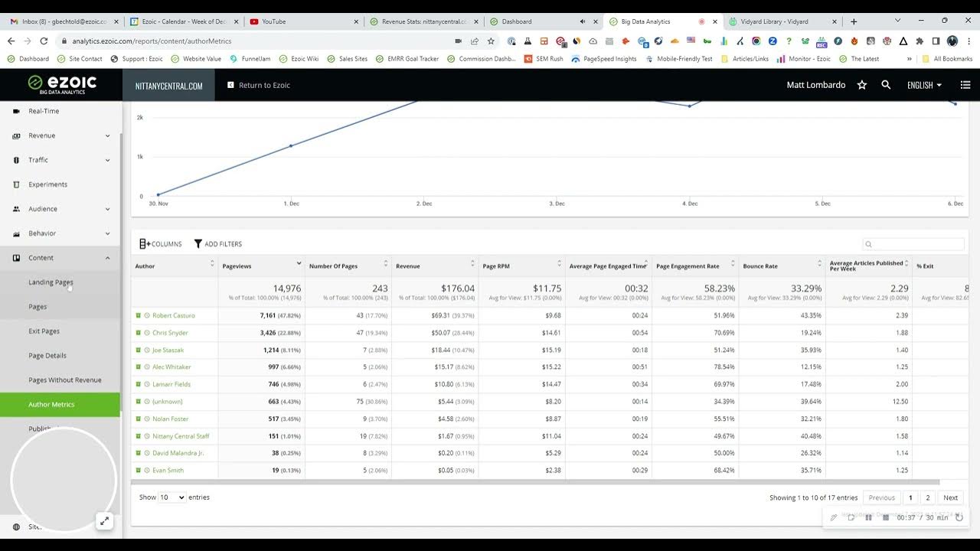
Task: Click the Ezoic Big Data Analytics logo
Action: tap(62, 84)
